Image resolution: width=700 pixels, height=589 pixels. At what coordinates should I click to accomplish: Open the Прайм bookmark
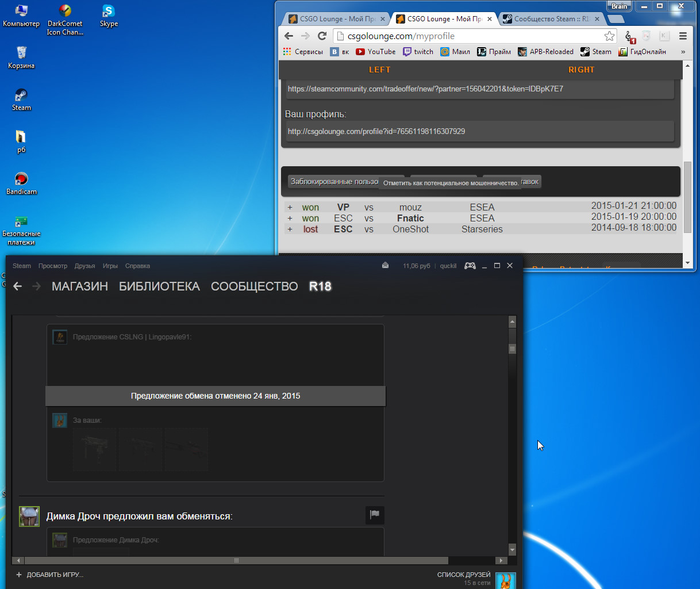[x=494, y=52]
